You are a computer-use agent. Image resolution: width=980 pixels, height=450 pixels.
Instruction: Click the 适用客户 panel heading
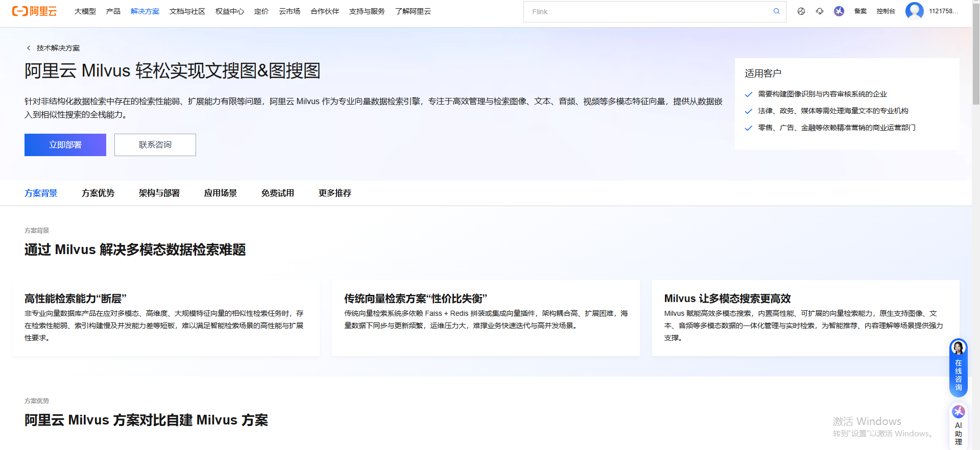(763, 73)
